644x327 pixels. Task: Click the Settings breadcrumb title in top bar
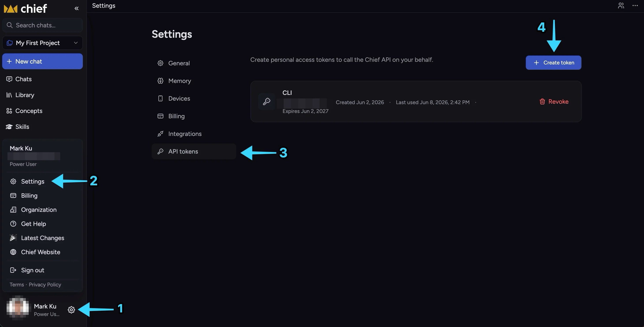point(104,6)
